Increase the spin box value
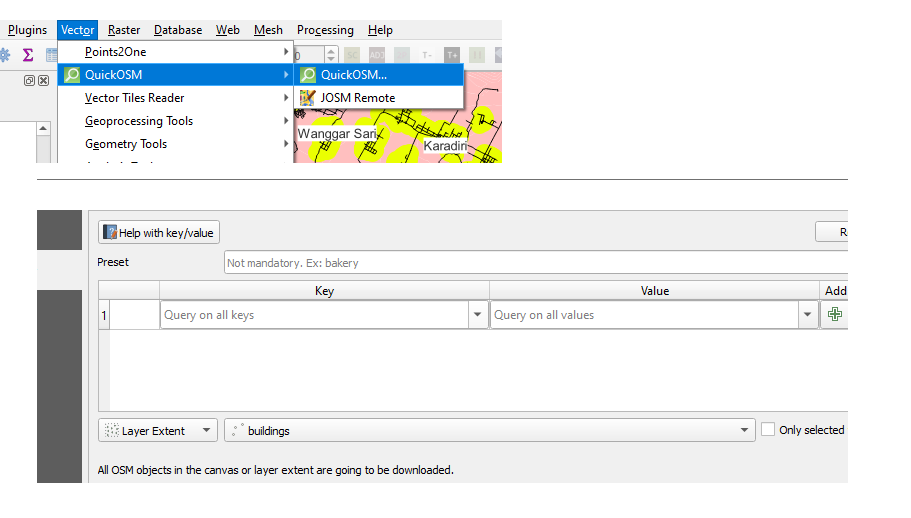This screenshot has width=911, height=518. 331,51
